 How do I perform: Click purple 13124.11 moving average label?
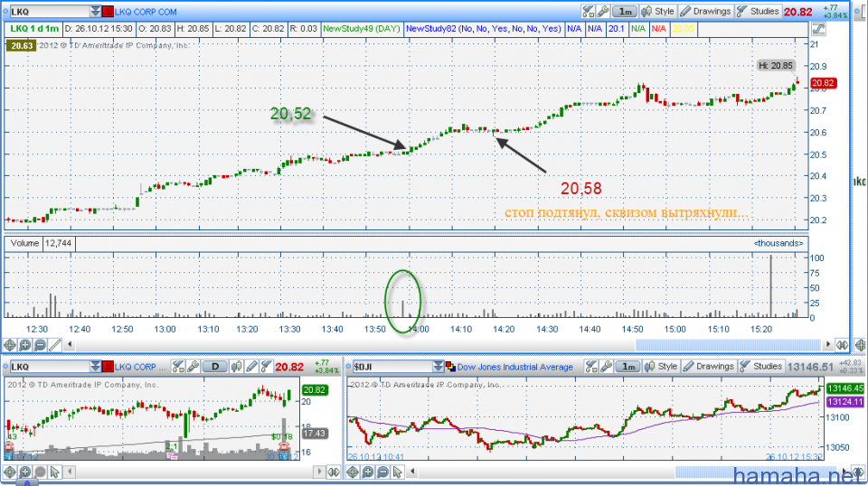pos(844,402)
